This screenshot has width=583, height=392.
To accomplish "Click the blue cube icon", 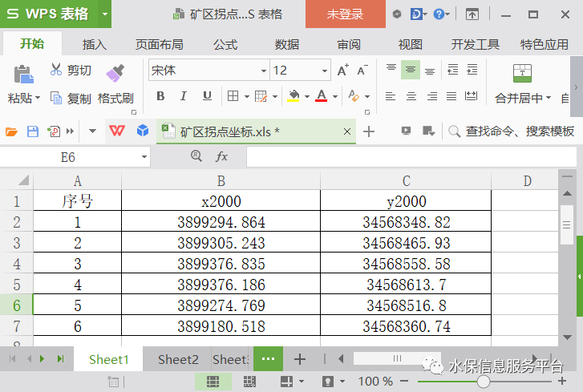I will click(143, 131).
